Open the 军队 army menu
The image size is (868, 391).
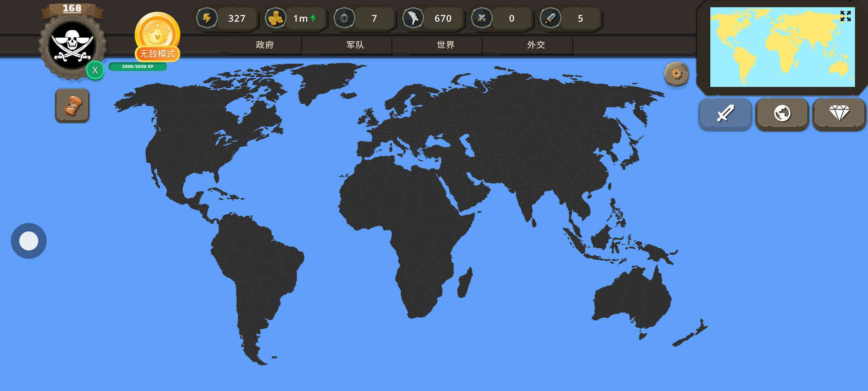[x=355, y=45]
